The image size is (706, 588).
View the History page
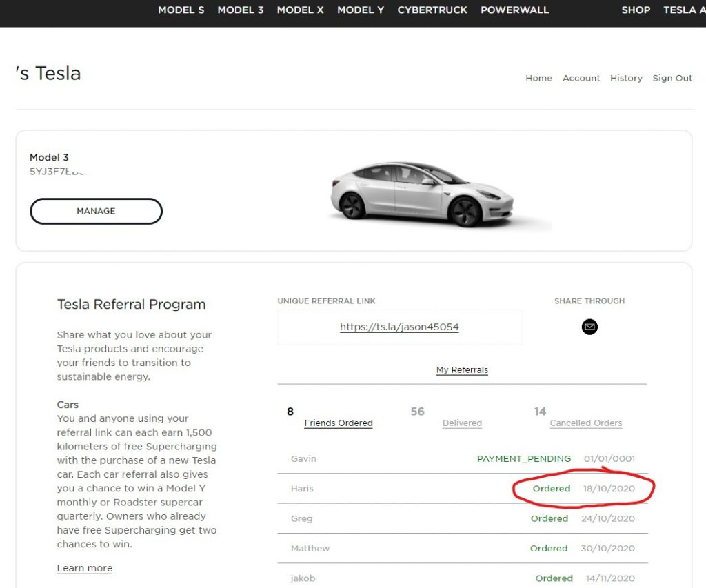[626, 78]
